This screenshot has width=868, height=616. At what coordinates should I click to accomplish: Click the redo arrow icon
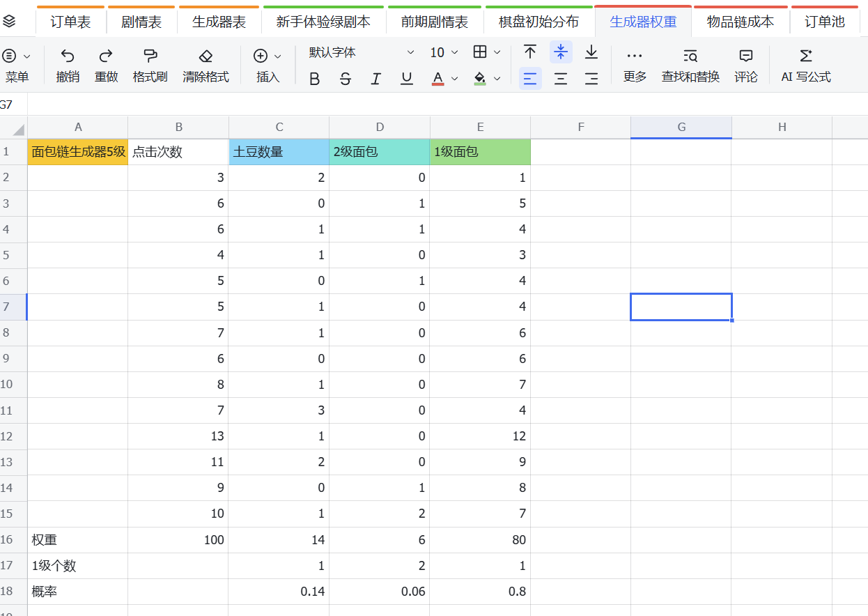click(106, 56)
